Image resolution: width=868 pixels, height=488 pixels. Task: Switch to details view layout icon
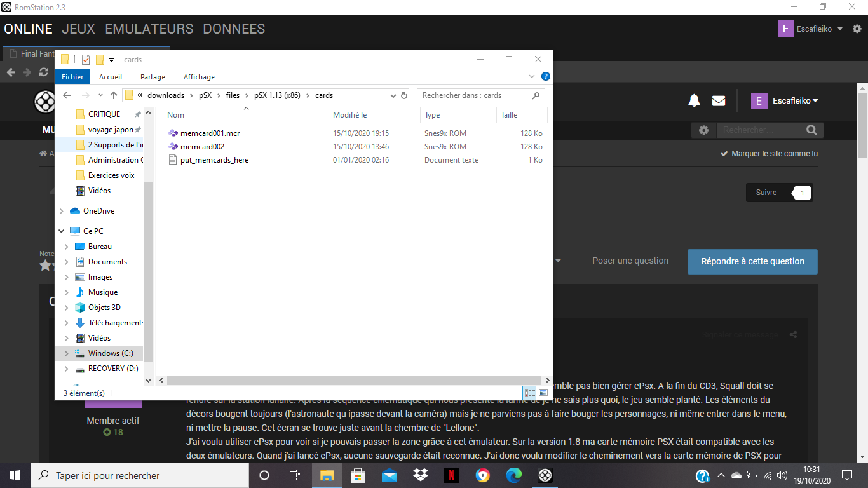[x=530, y=393]
